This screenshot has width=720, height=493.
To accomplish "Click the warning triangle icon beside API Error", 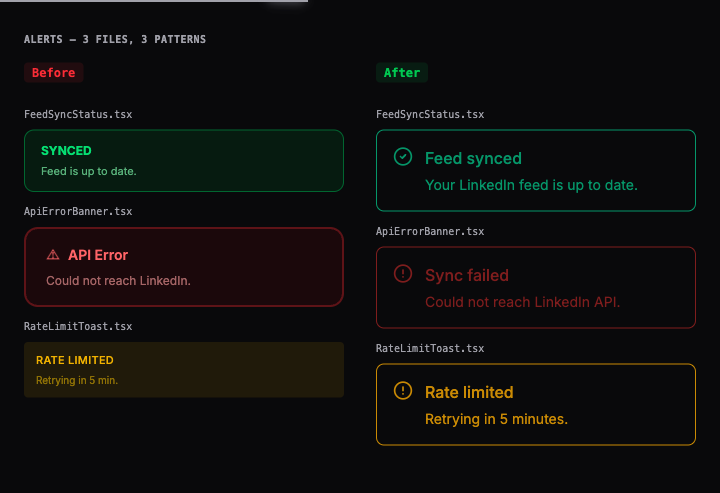I will tap(53, 254).
